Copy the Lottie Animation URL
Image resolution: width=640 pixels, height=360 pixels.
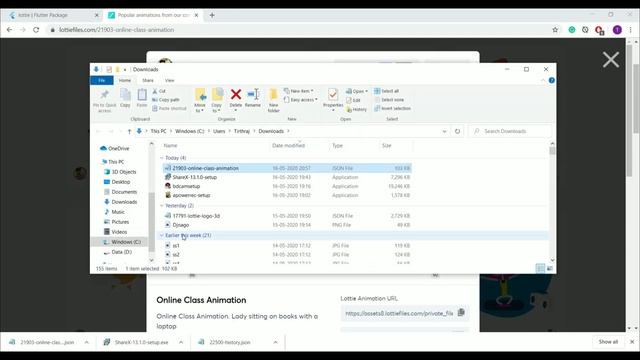click(x=461, y=313)
